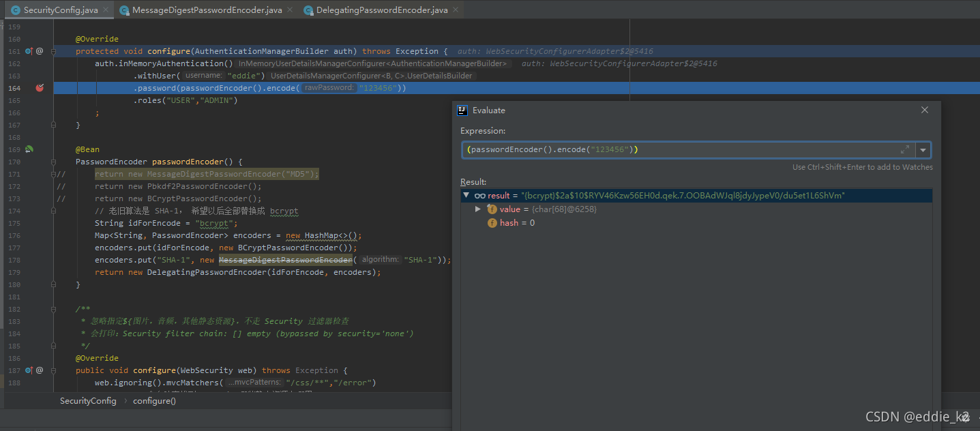Click line number 164 in the gutter

click(15, 88)
